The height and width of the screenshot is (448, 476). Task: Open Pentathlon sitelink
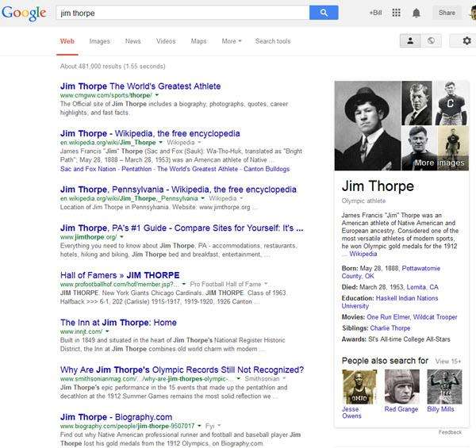136,169
